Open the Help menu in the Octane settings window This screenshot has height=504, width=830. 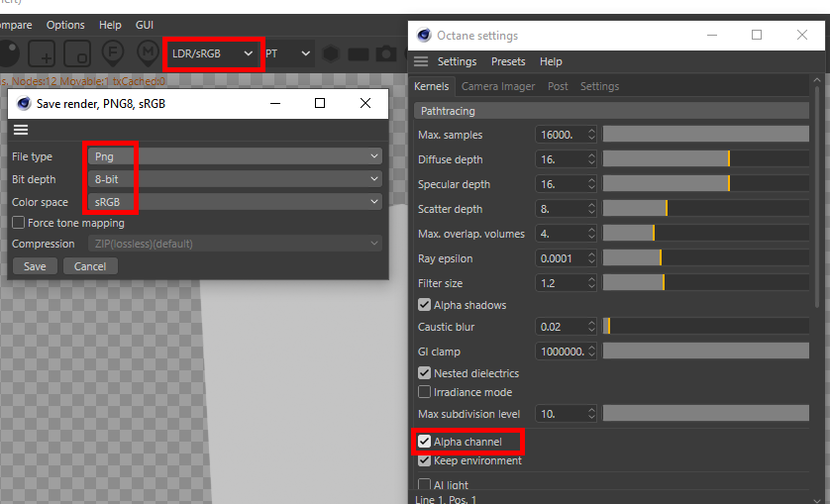point(551,61)
